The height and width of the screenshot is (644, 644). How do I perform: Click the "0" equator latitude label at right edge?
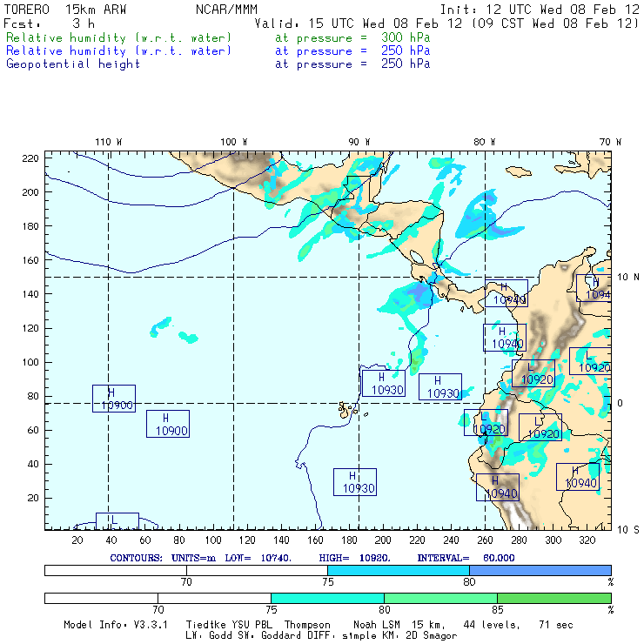[621, 403]
